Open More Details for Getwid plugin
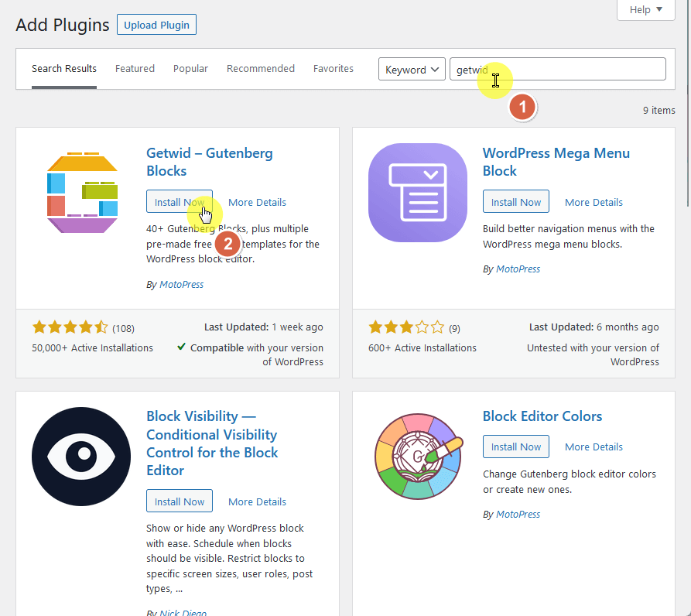The width and height of the screenshot is (691, 616). pyautogui.click(x=257, y=202)
